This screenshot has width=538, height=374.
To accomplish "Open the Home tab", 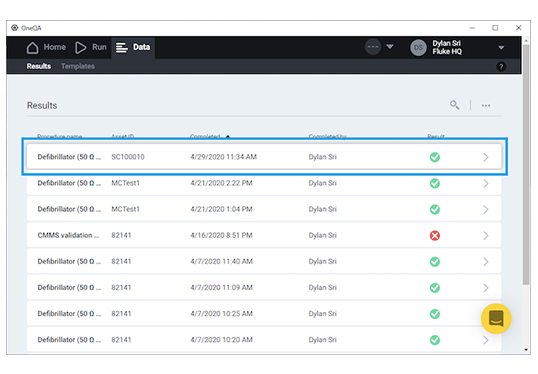I will pos(46,47).
